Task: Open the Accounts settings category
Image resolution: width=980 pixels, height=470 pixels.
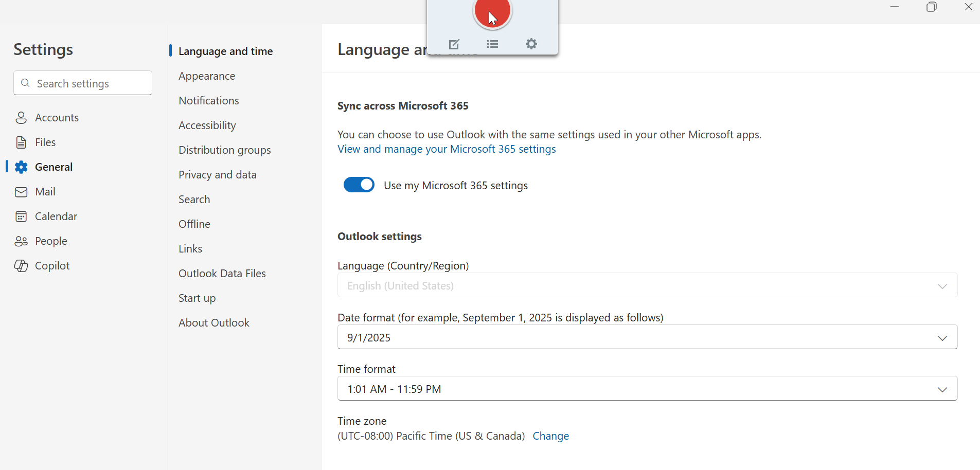Action: click(x=57, y=118)
